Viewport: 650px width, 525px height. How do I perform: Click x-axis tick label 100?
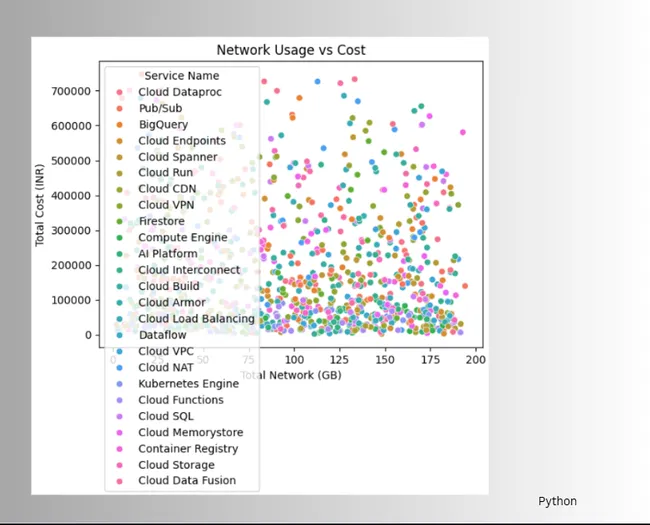click(x=294, y=359)
